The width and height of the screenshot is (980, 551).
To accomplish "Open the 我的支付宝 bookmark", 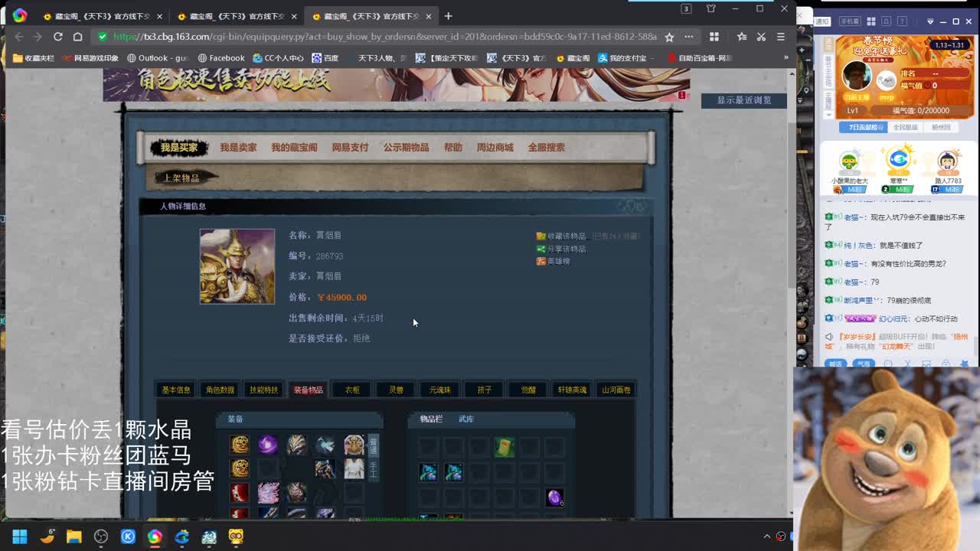I will 622,58.
